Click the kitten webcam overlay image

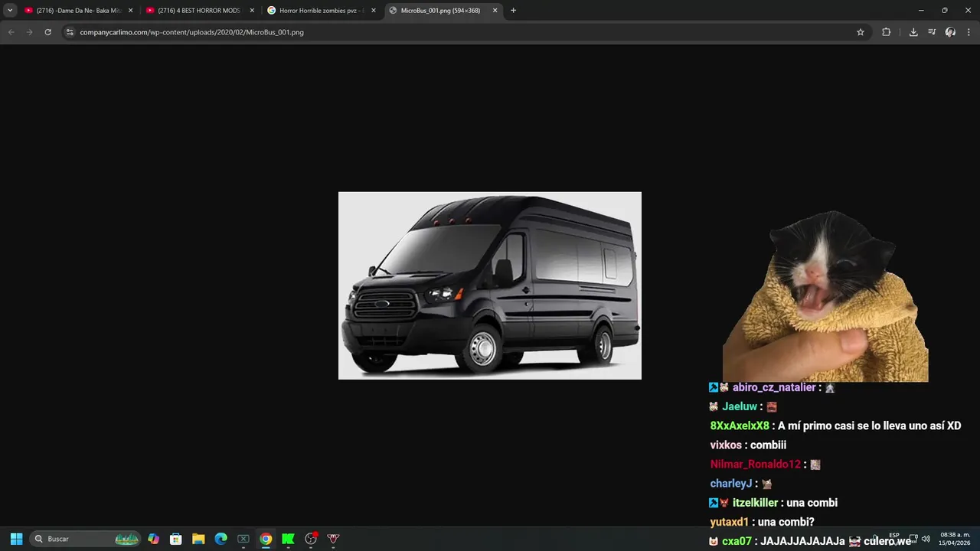pos(825,296)
